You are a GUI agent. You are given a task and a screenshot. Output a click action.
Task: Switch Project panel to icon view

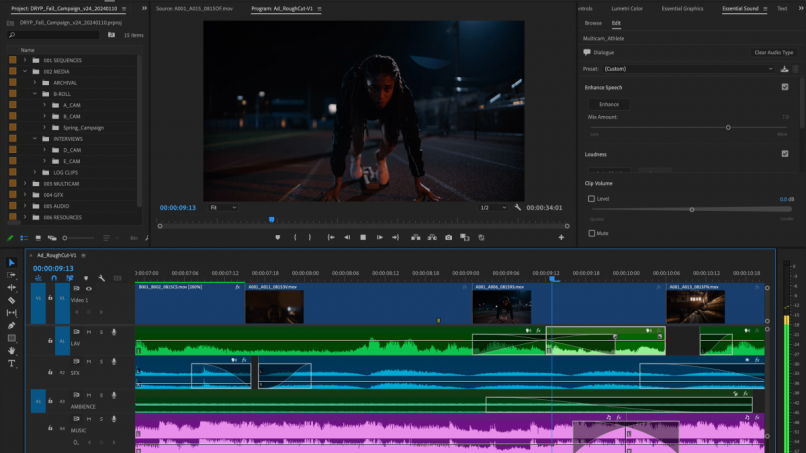point(38,238)
